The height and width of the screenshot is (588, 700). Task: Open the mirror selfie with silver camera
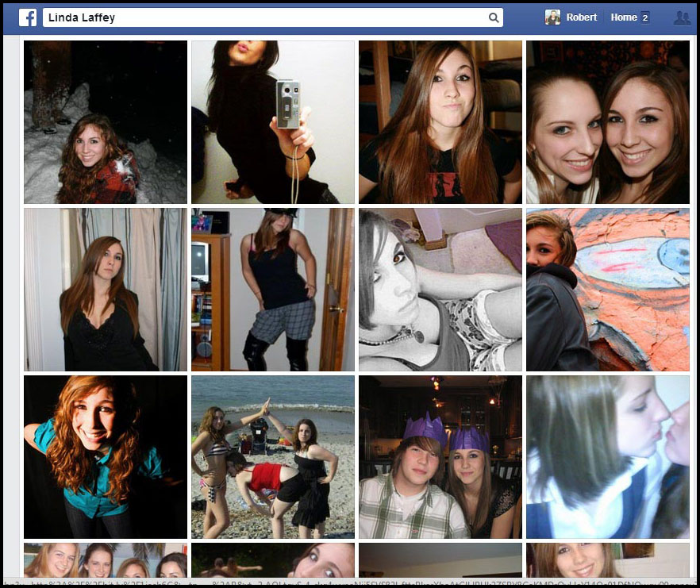point(273,122)
